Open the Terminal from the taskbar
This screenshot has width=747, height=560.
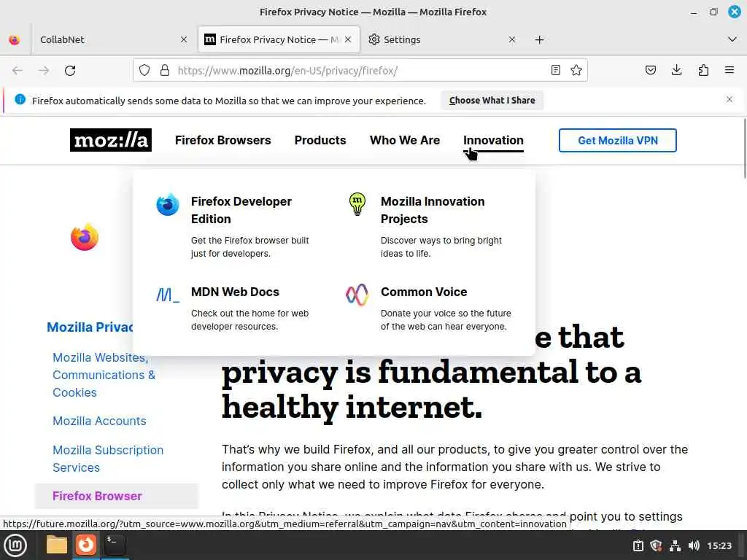click(x=115, y=544)
